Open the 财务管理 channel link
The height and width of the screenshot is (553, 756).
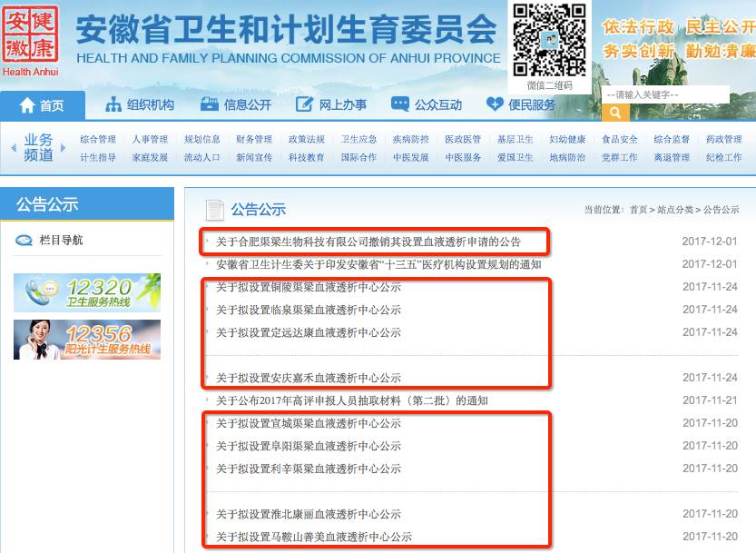coord(254,140)
